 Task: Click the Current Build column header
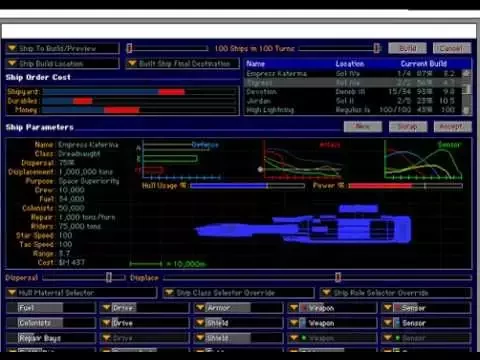[x=424, y=64]
